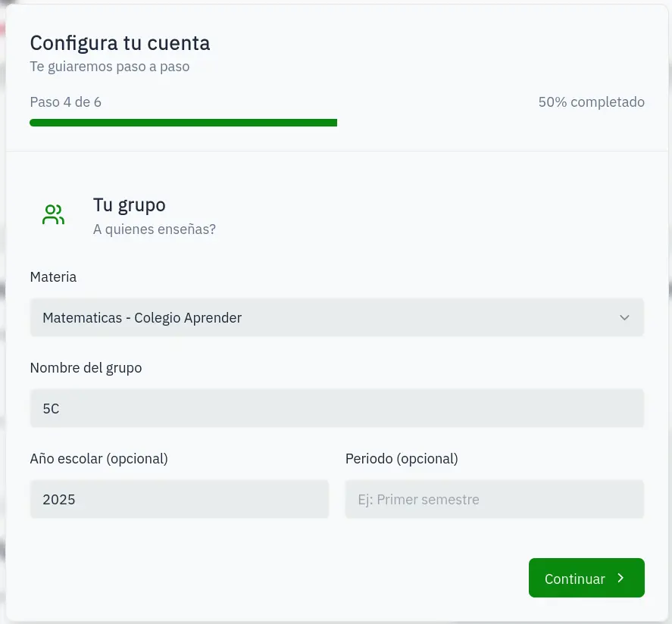Click the Continuar button
672x624 pixels.
pyautogui.click(x=586, y=578)
